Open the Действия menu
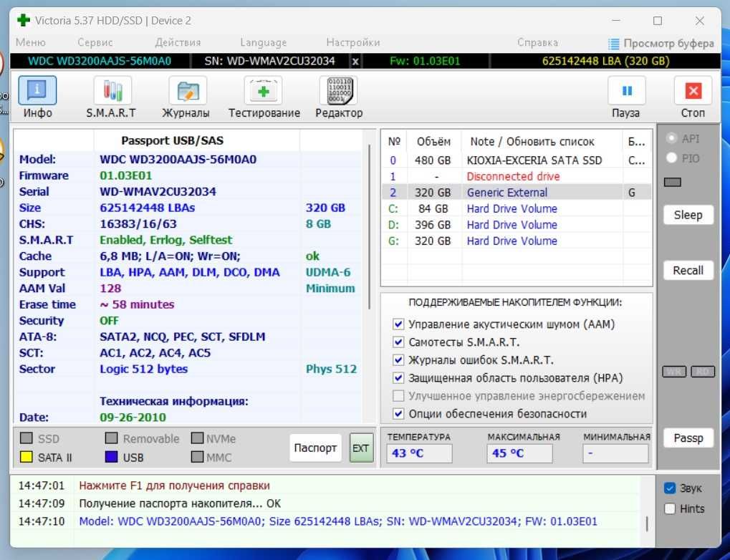The height and width of the screenshot is (560, 730). point(178,42)
